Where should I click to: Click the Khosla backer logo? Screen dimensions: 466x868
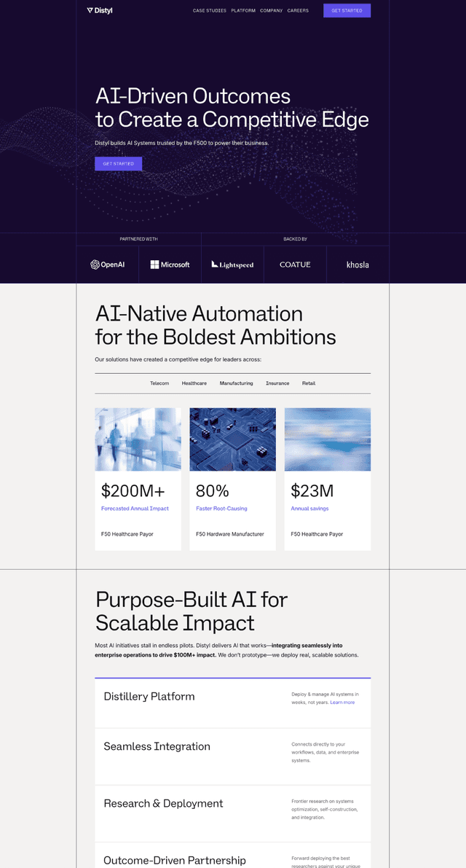point(358,265)
